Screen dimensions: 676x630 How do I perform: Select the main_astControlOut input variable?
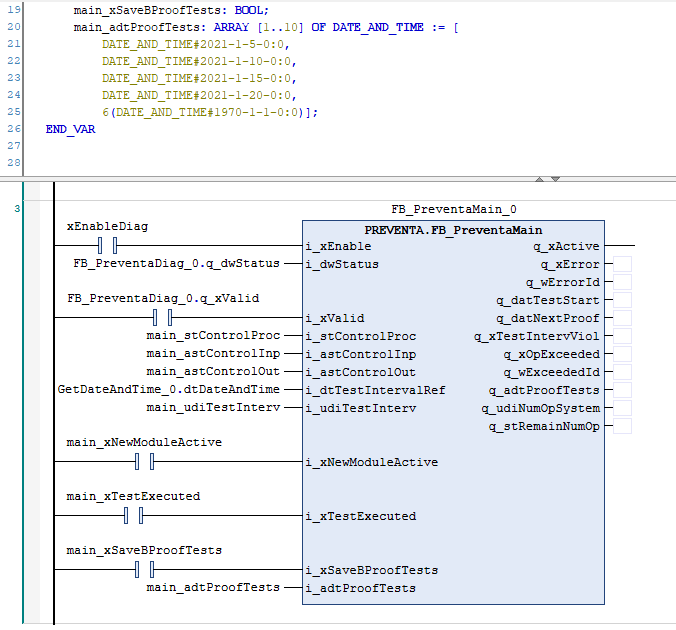(x=213, y=371)
